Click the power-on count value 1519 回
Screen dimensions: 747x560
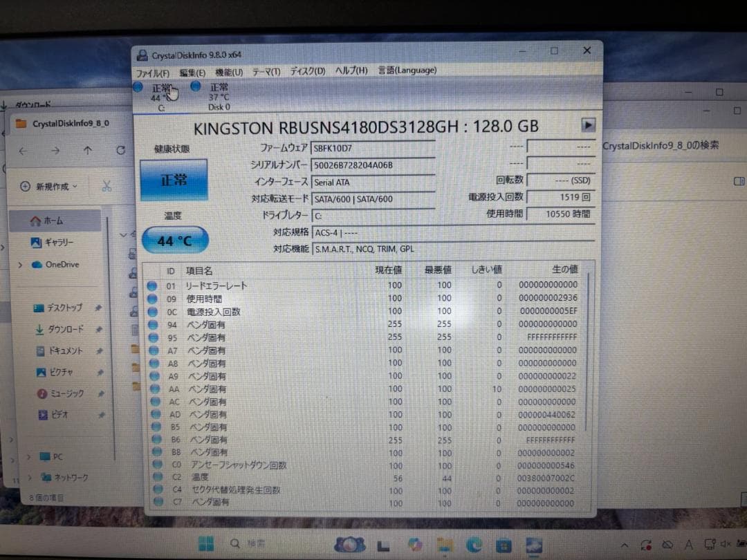click(561, 197)
